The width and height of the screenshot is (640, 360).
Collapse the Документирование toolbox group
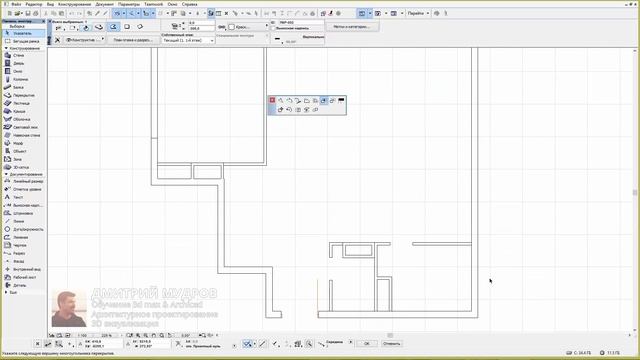click(x=6, y=174)
